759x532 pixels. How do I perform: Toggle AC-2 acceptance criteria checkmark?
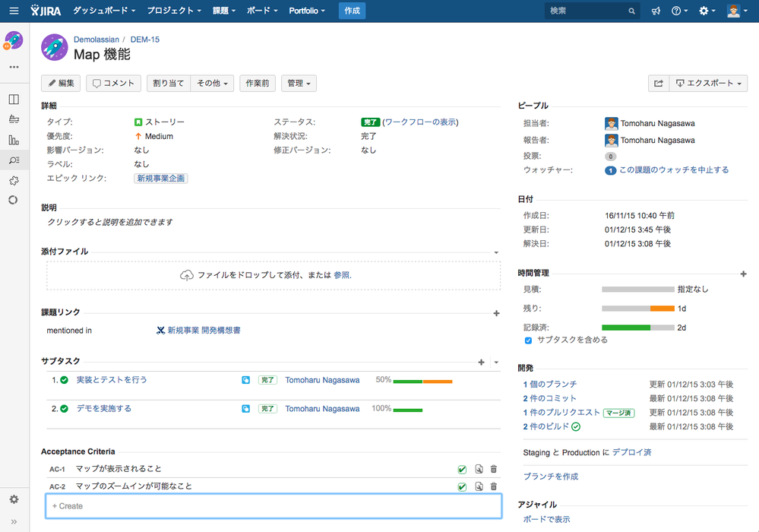462,486
